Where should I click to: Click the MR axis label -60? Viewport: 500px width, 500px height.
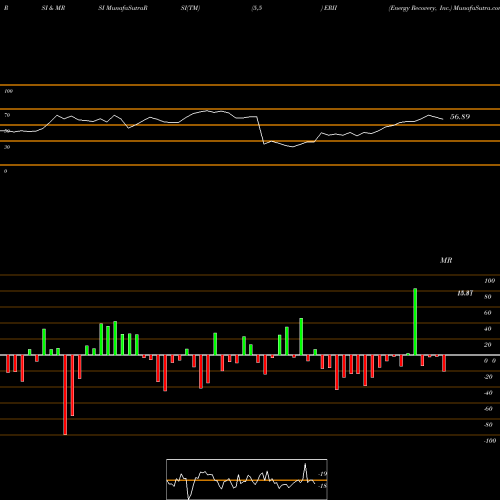(488, 409)
